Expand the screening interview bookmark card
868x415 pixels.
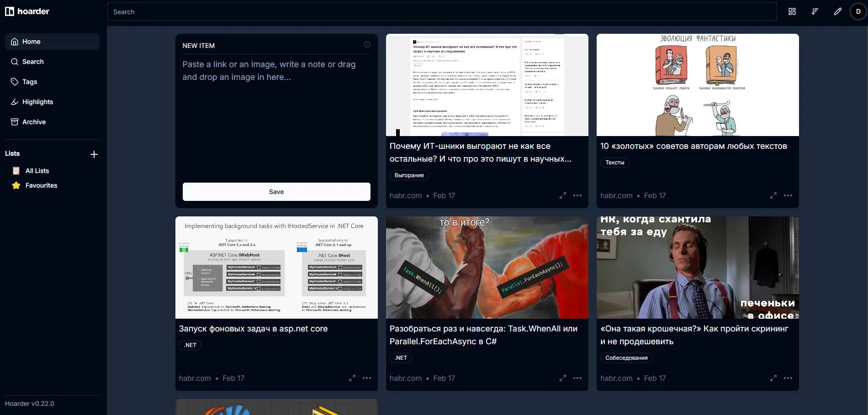(773, 378)
